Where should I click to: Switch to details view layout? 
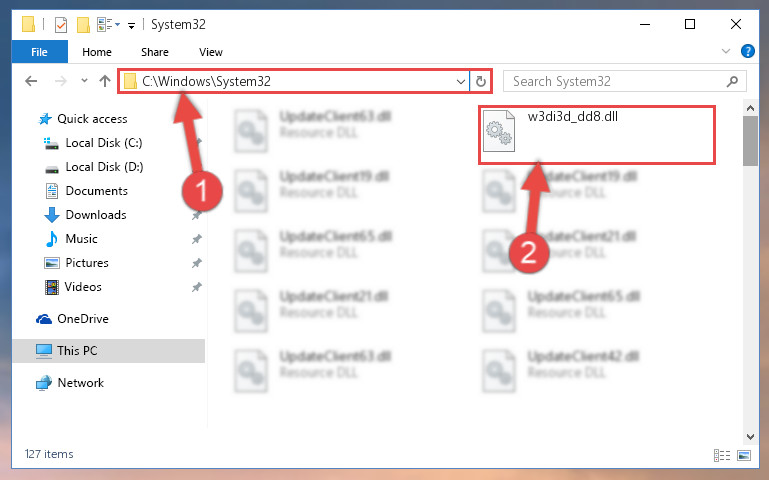pos(722,455)
